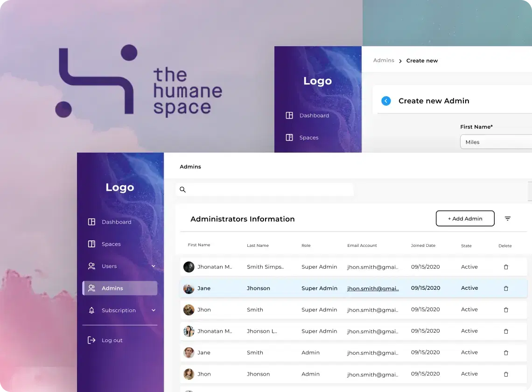Screen dimensions: 532x392
Task: Click the Email Account column header
Action: 362,245
